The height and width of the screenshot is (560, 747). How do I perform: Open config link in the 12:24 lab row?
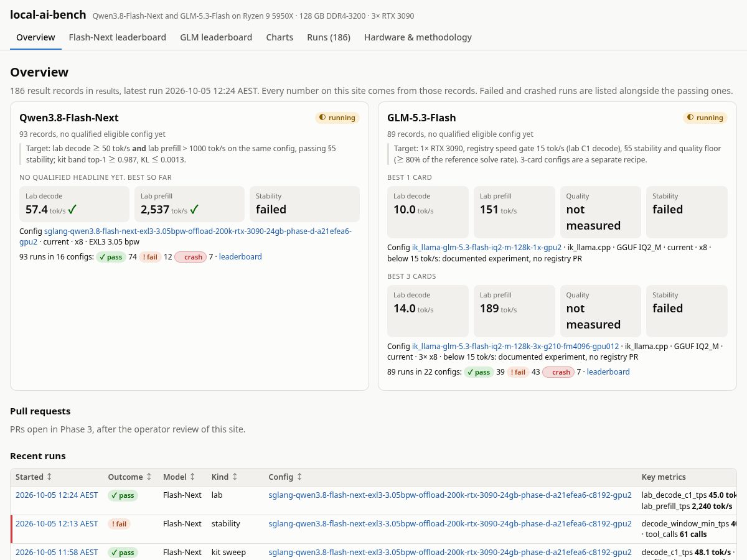[x=450, y=495]
